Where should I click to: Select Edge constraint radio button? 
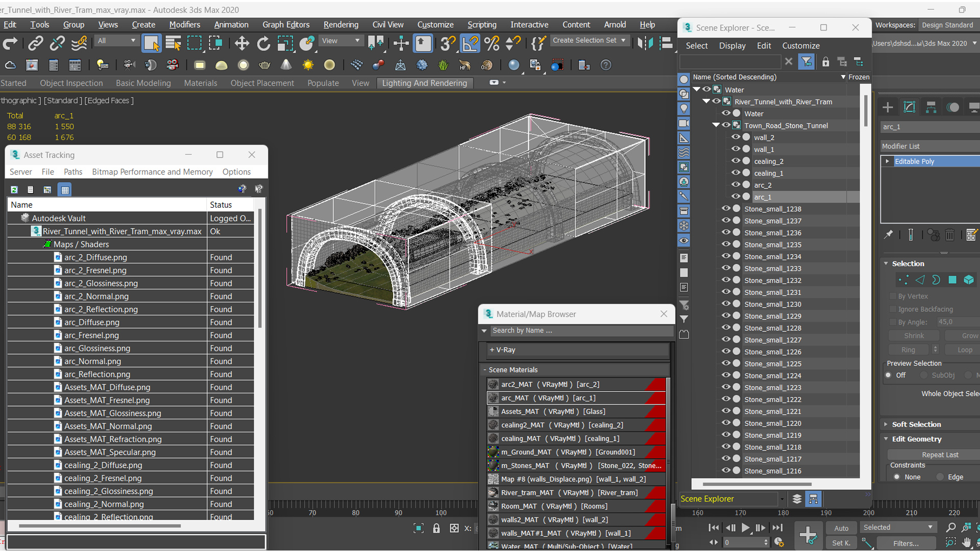pos(940,477)
